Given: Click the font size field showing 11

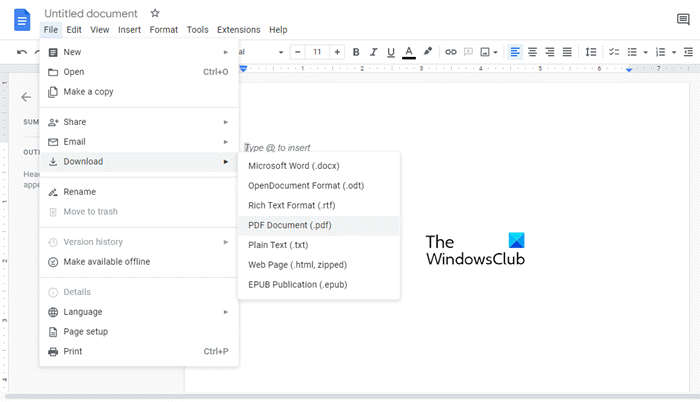Looking at the screenshot, I should click(x=317, y=52).
